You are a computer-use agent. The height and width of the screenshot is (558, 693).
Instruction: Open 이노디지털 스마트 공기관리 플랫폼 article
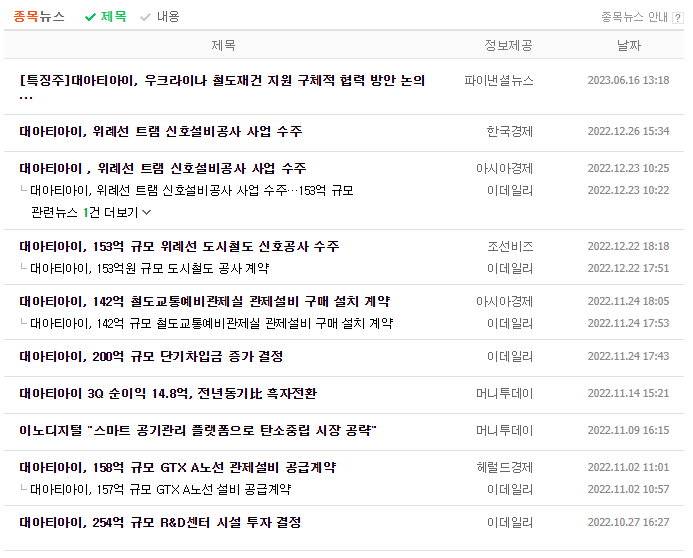tap(198, 430)
